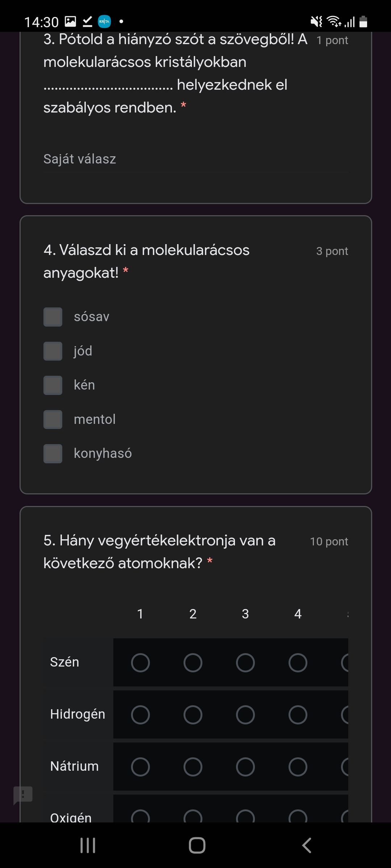Screen dimensions: 391x868
Task: Tap the Wi-Fi status icon
Action: coord(334,22)
